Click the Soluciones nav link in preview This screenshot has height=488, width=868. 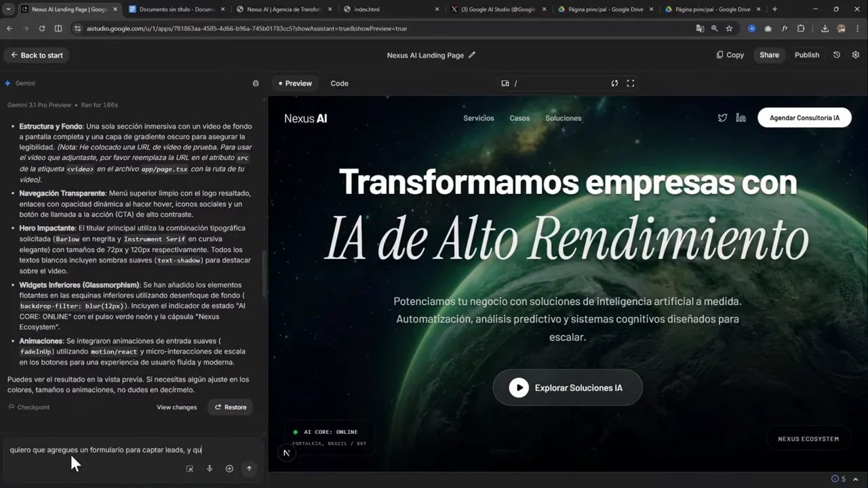click(564, 118)
